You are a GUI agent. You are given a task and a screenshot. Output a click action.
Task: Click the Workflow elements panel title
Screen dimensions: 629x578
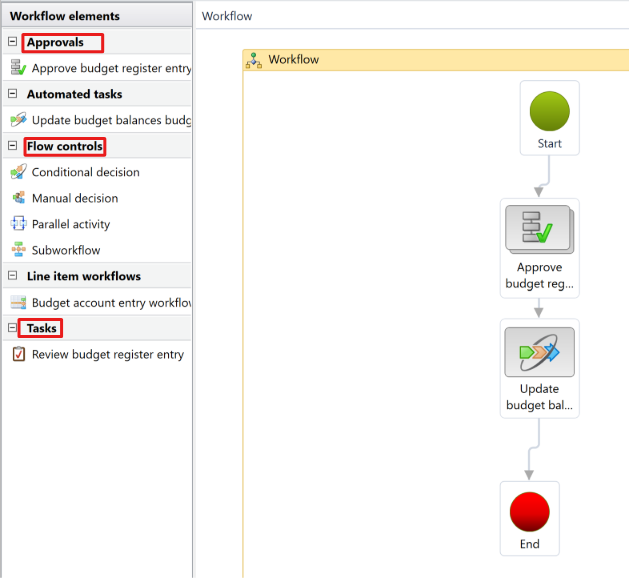pos(65,16)
